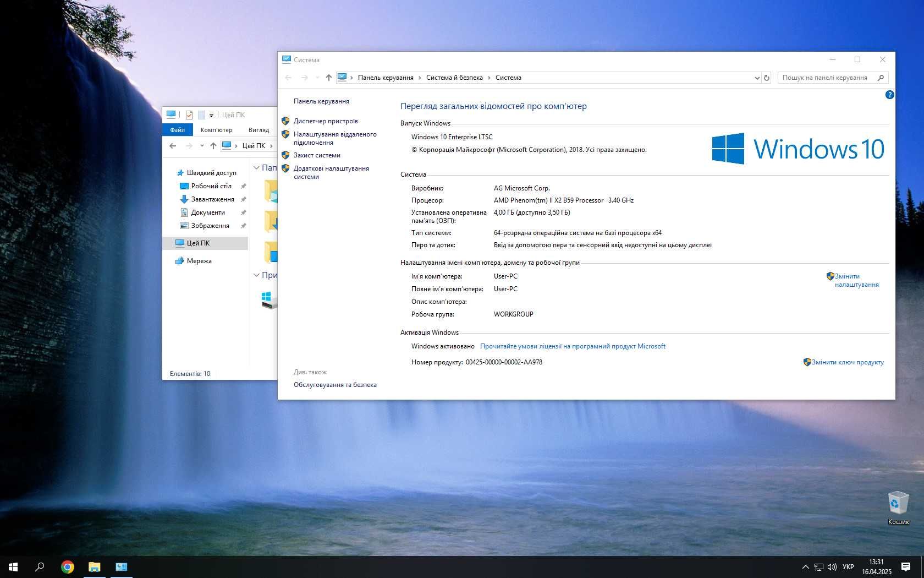Open recent locations dropdown in System window
The image size is (924, 578).
click(317, 78)
